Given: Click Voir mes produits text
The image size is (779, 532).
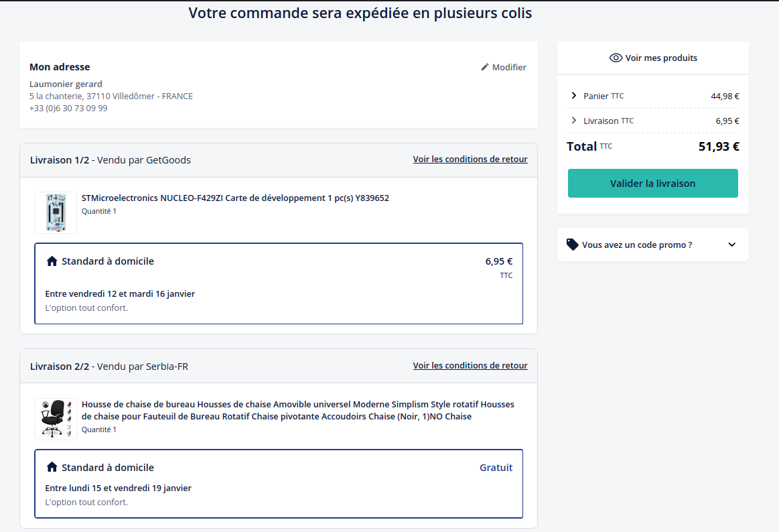Looking at the screenshot, I should pyautogui.click(x=661, y=58).
